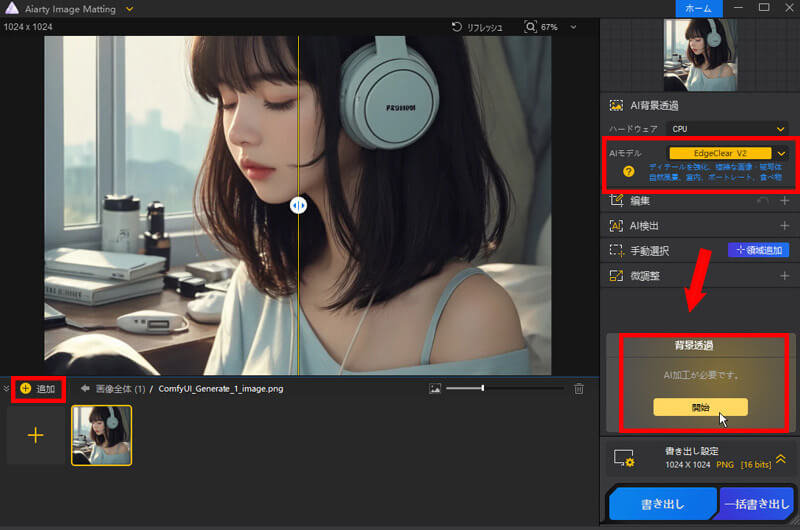Open the 67% zoom level dropdown
The width and height of the screenshot is (800, 530).
[x=573, y=27]
